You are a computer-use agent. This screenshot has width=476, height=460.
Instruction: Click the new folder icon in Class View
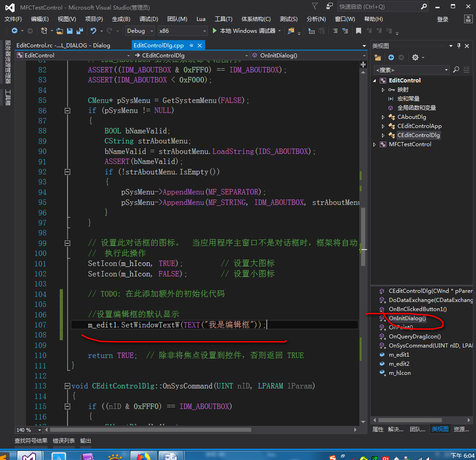point(378,57)
